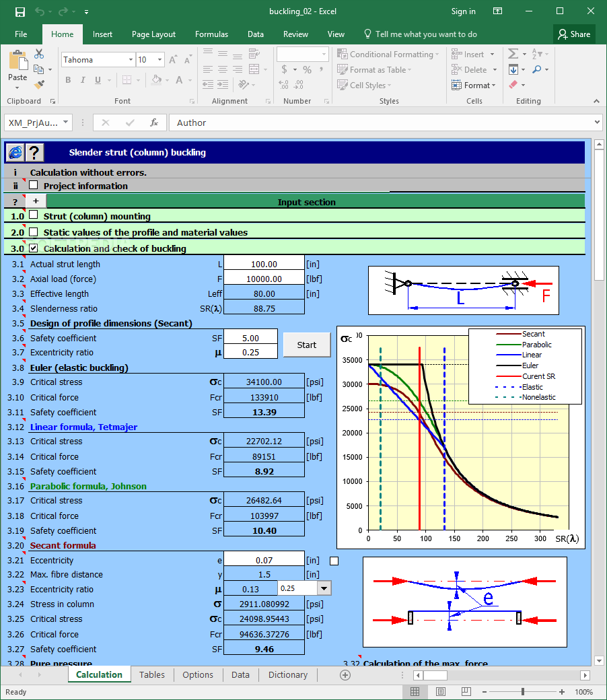Screen dimensions: 607x700
Task: Open the Eccentricity ratio 0.25 dropdown
Action: 324,589
